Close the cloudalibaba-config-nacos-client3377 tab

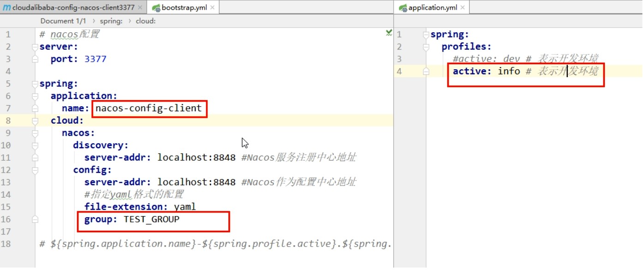pyautogui.click(x=141, y=8)
